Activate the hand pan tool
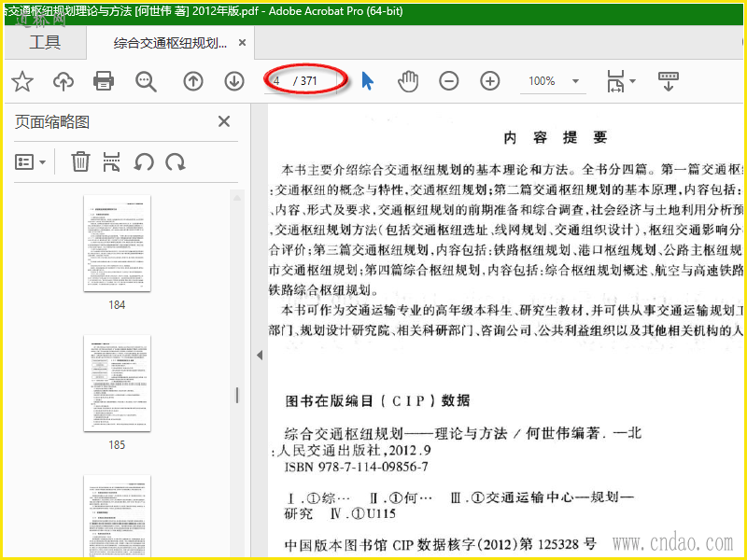Viewport: 747px width, 560px height. click(x=408, y=81)
